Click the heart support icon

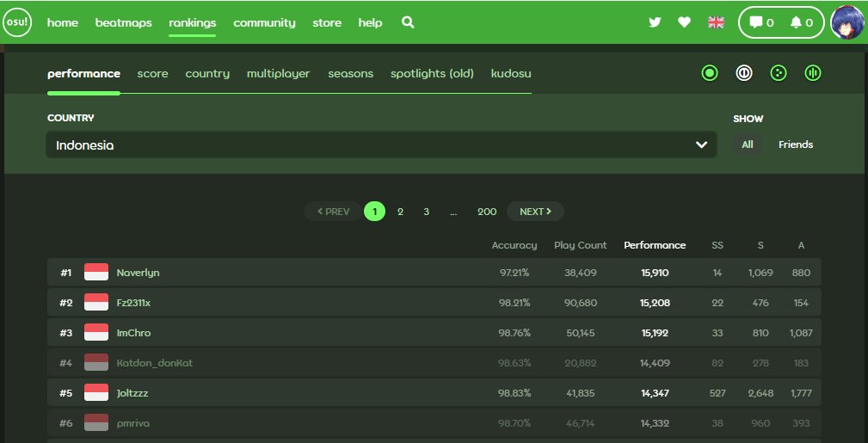pos(684,22)
